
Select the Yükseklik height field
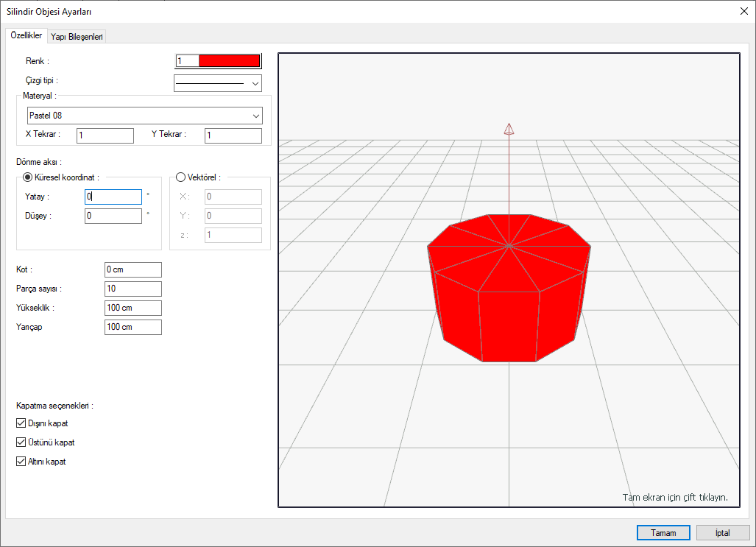point(133,308)
